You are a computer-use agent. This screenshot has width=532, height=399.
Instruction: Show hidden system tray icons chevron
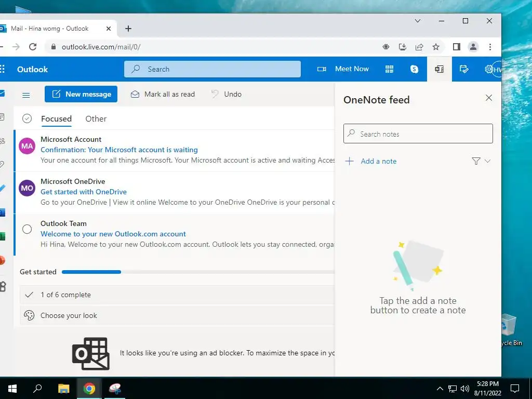pos(440,389)
